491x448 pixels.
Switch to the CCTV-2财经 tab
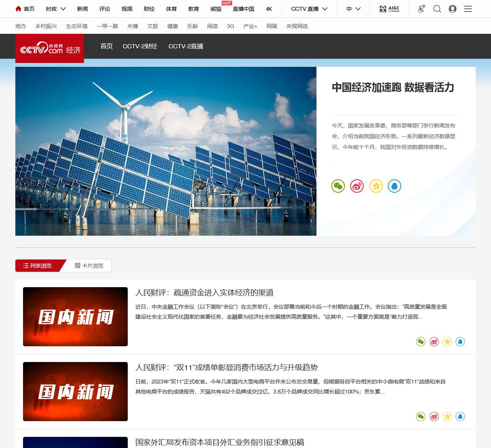click(x=140, y=46)
